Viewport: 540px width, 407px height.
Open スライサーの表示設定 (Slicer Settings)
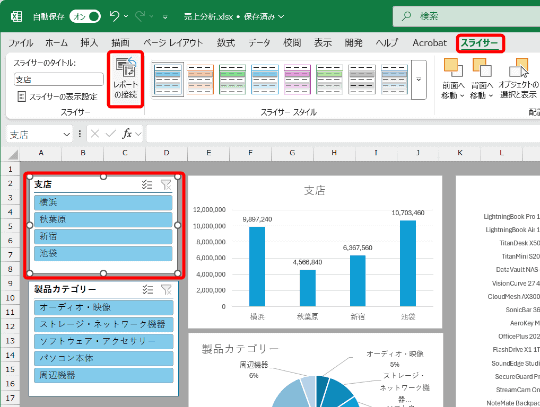[57, 96]
